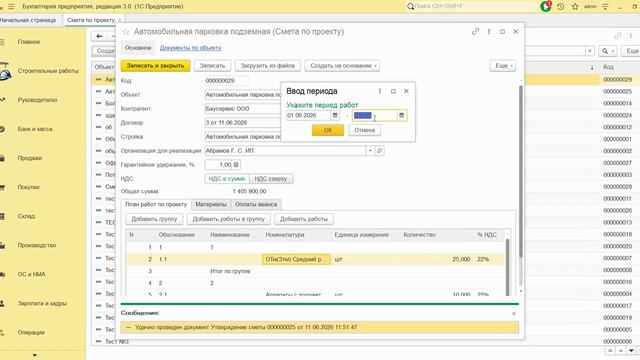Click Отмена in the period dialog
Viewport: 640px width, 360px height.
click(x=364, y=130)
